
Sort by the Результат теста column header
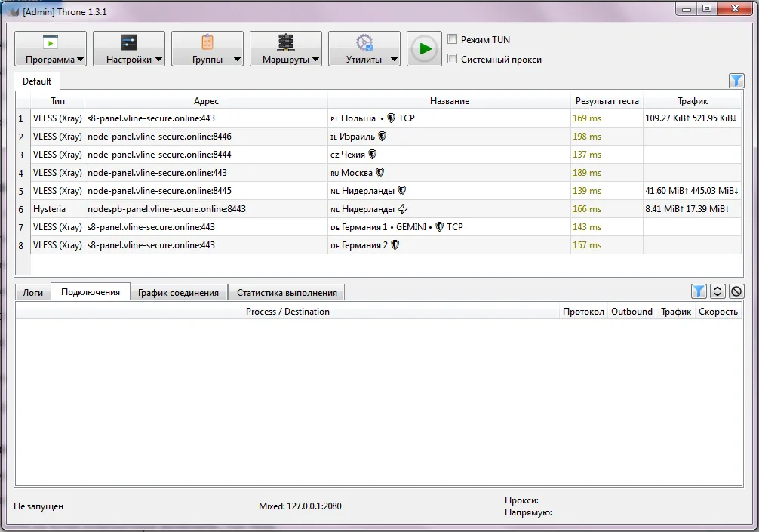(x=607, y=101)
